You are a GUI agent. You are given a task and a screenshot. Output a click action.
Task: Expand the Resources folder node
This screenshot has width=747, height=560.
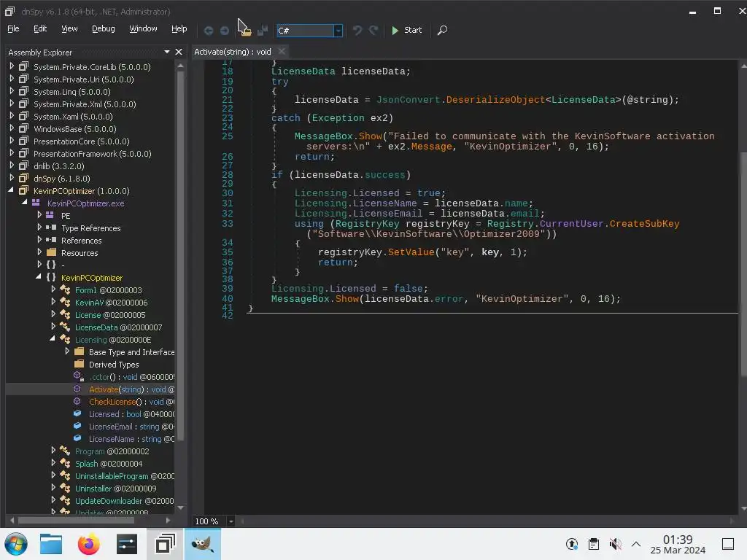click(39, 252)
